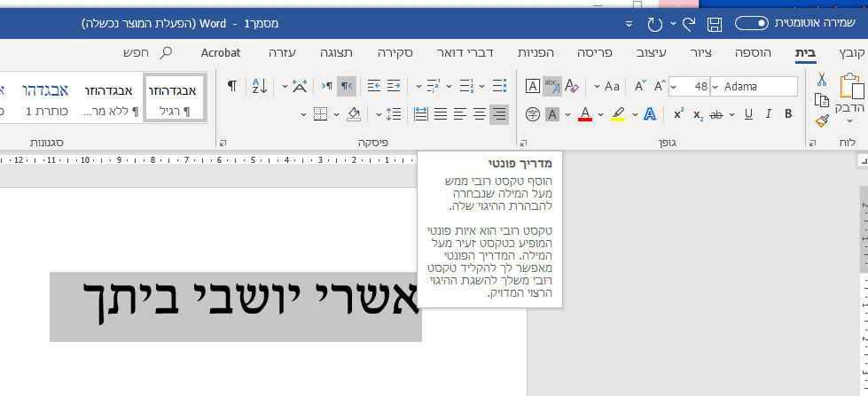Toggle Align Right paragraph alignment
This screenshot has width=868, height=396.
(x=499, y=114)
